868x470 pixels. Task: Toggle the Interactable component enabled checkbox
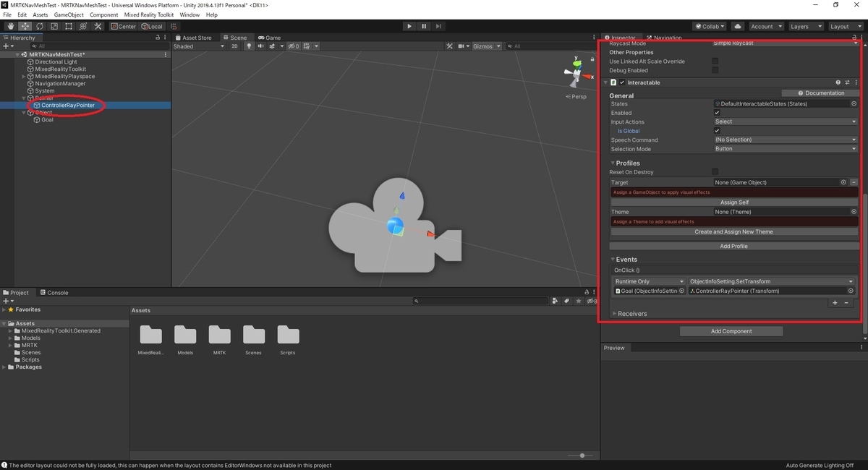click(622, 82)
